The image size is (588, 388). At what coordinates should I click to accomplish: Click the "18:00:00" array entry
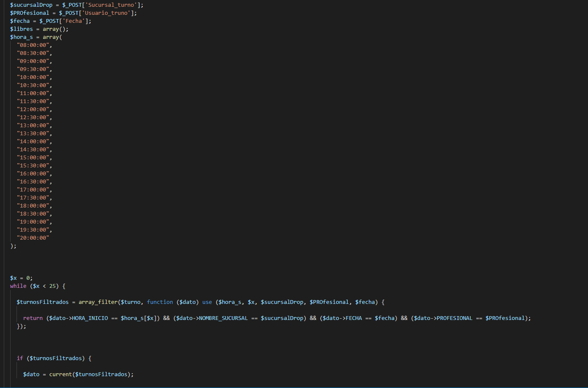(x=33, y=206)
